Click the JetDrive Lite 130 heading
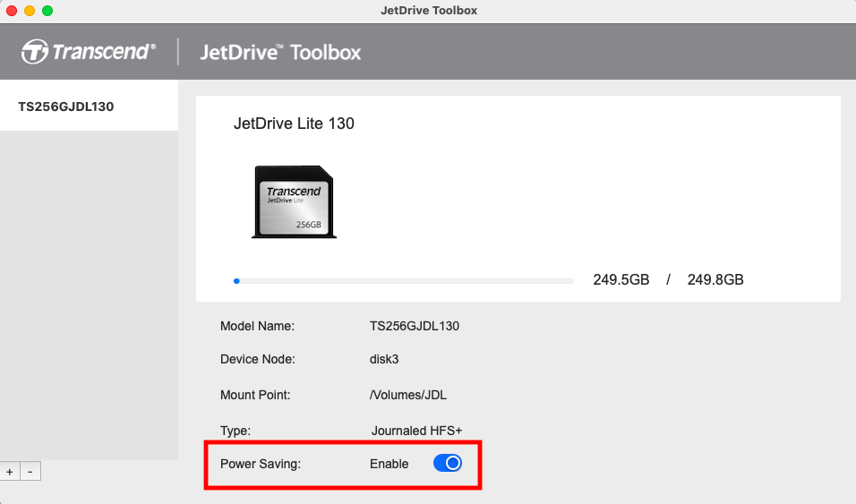 pyautogui.click(x=294, y=124)
